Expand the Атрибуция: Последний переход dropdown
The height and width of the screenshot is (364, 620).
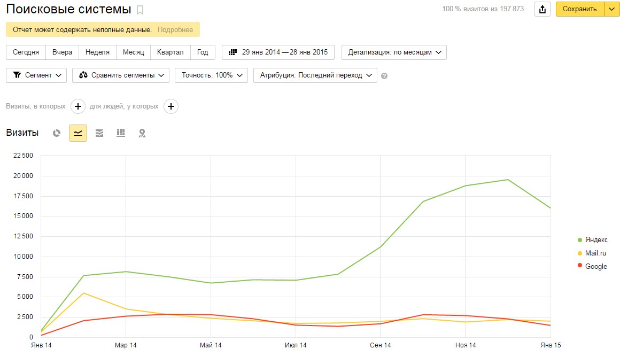[315, 75]
